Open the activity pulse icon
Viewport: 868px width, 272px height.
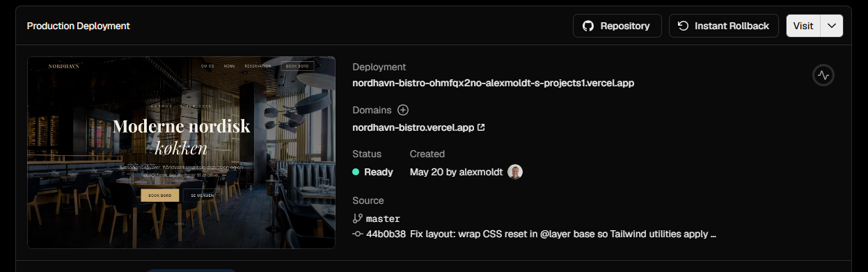823,75
